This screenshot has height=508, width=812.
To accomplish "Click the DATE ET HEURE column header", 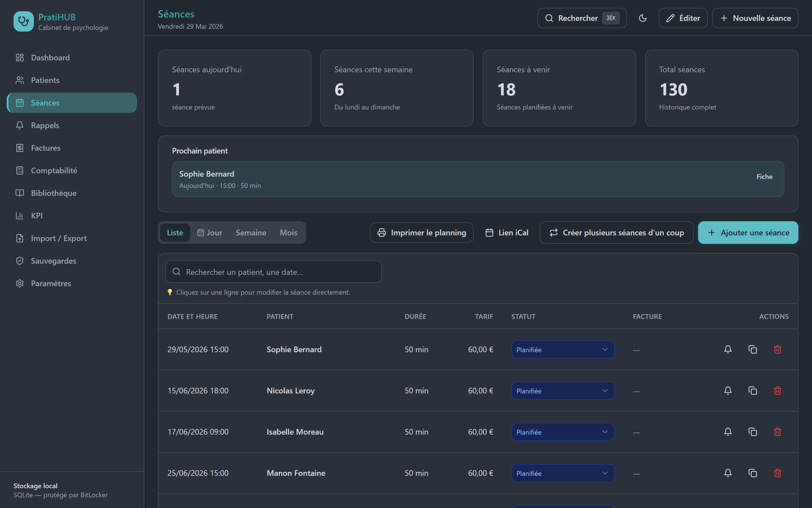I will (x=192, y=316).
